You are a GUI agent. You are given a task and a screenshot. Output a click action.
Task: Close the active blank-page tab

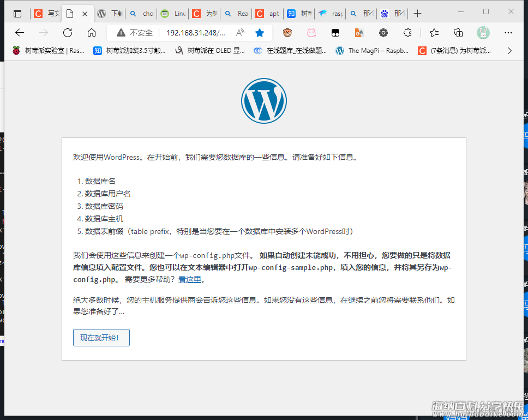85,14
